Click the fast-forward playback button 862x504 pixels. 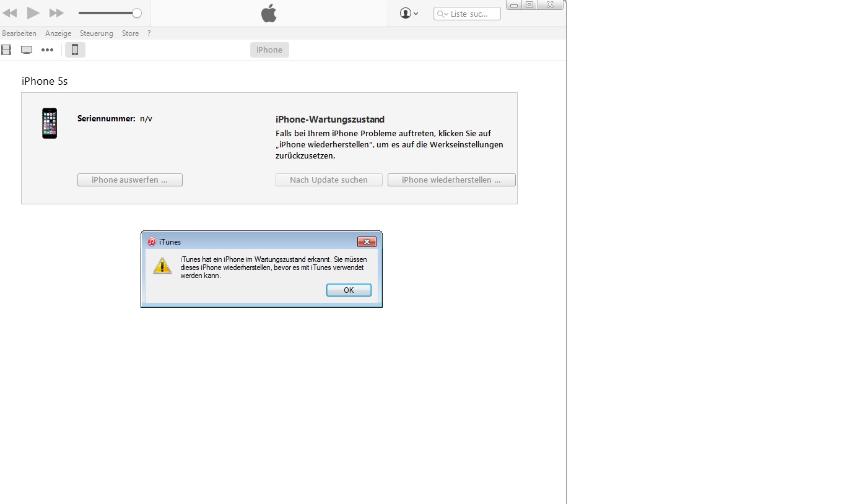click(56, 13)
